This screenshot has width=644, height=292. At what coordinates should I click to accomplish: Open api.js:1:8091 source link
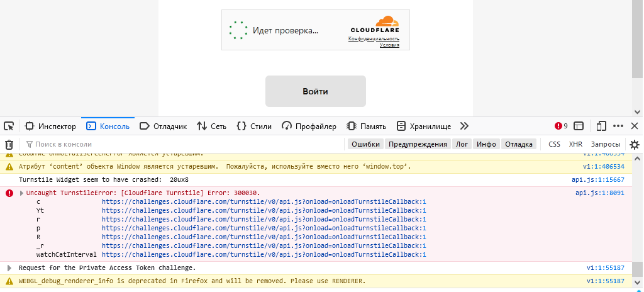pyautogui.click(x=599, y=193)
